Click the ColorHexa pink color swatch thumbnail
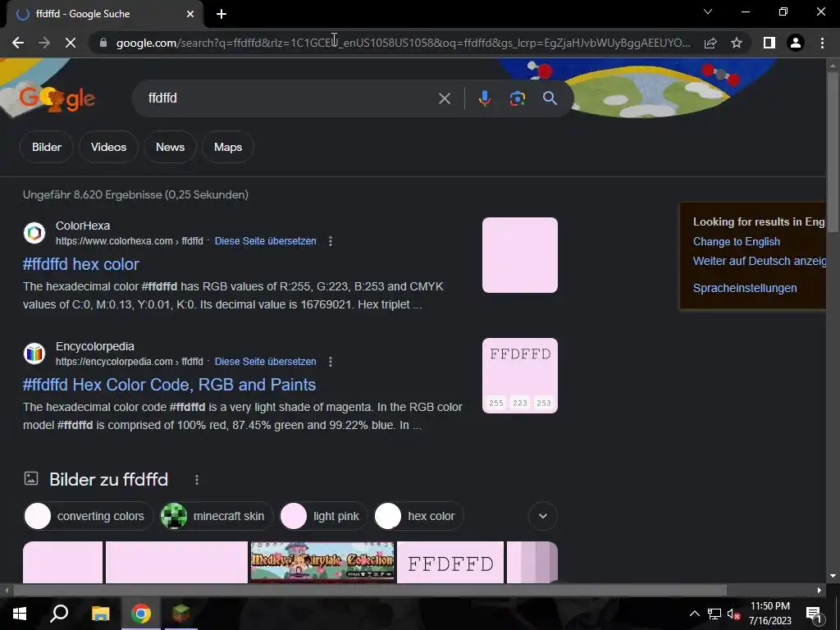 519,255
